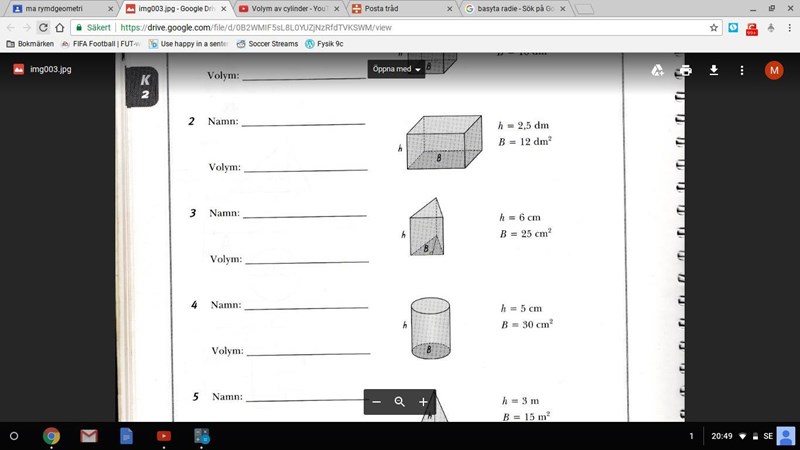The image size is (800, 450).
Task: Print the image with the printer icon
Action: pyautogui.click(x=685, y=70)
